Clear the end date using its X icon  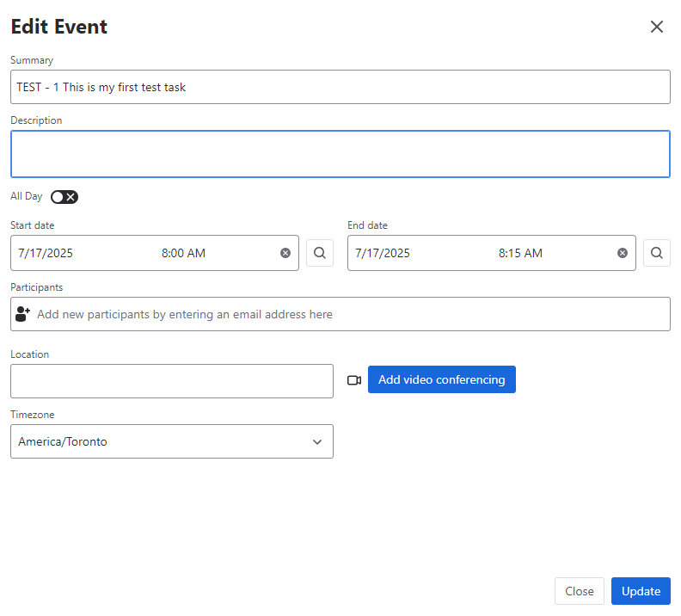click(623, 253)
